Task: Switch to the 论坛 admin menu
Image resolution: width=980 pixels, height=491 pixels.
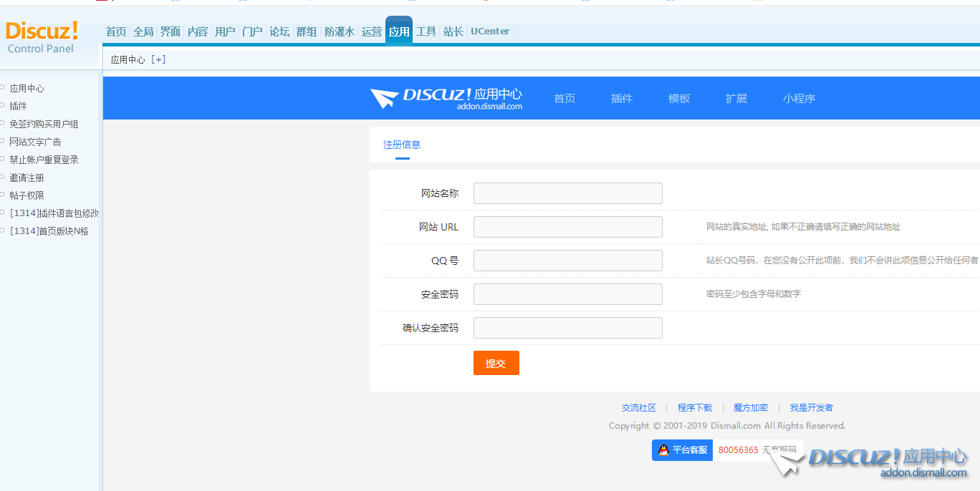Action: 279,31
